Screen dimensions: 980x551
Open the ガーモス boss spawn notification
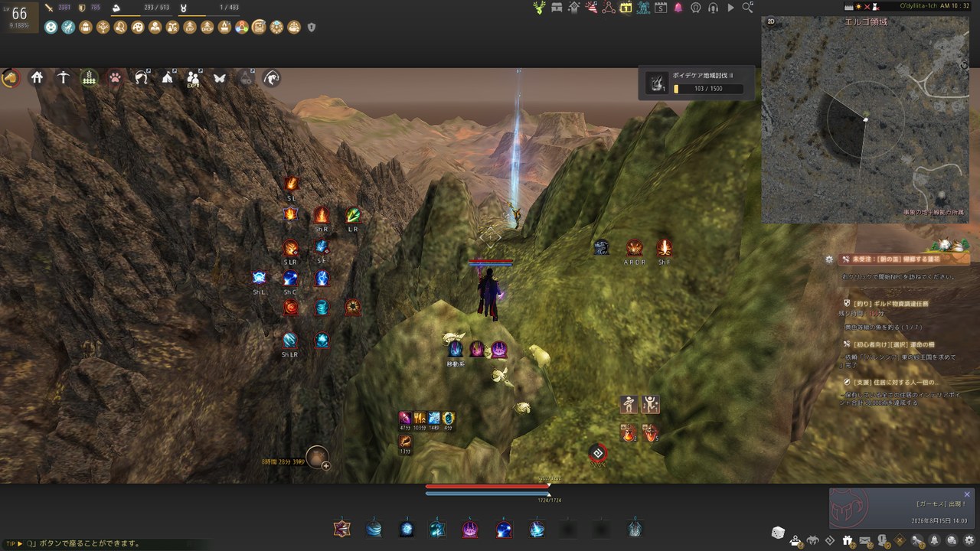point(900,508)
